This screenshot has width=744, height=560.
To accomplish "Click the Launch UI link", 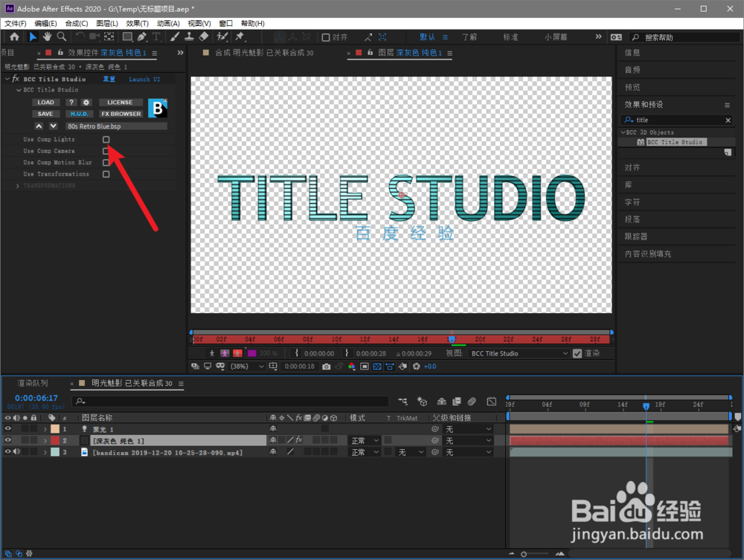I will coord(144,79).
